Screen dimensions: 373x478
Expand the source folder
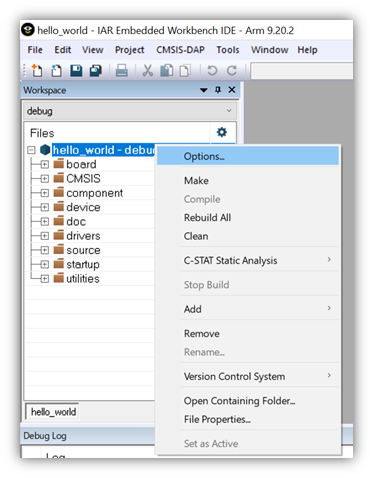[44, 250]
